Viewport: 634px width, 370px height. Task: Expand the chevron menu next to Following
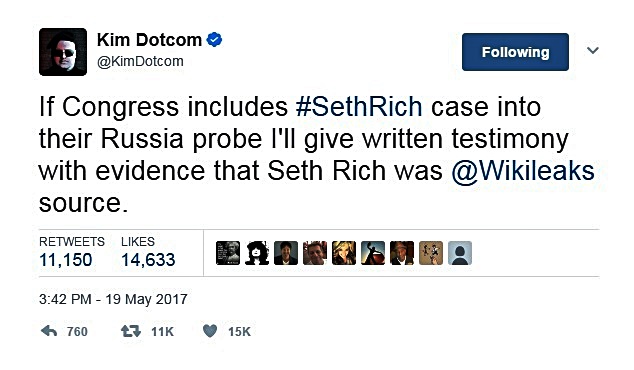593,51
